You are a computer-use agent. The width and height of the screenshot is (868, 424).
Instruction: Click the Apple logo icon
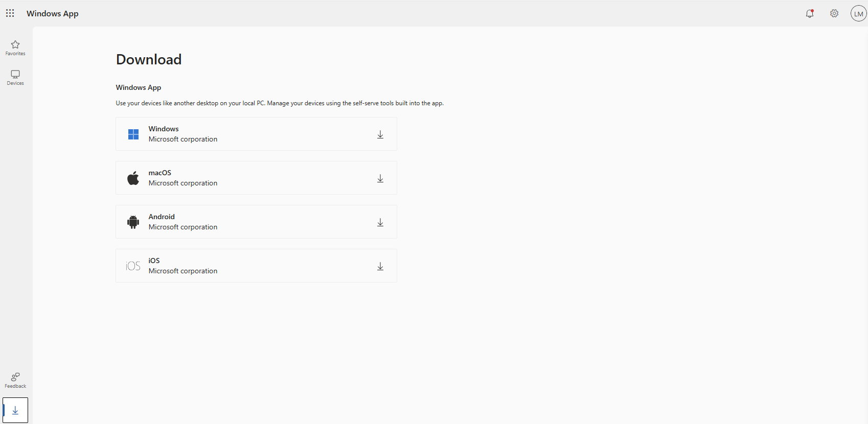coord(133,178)
